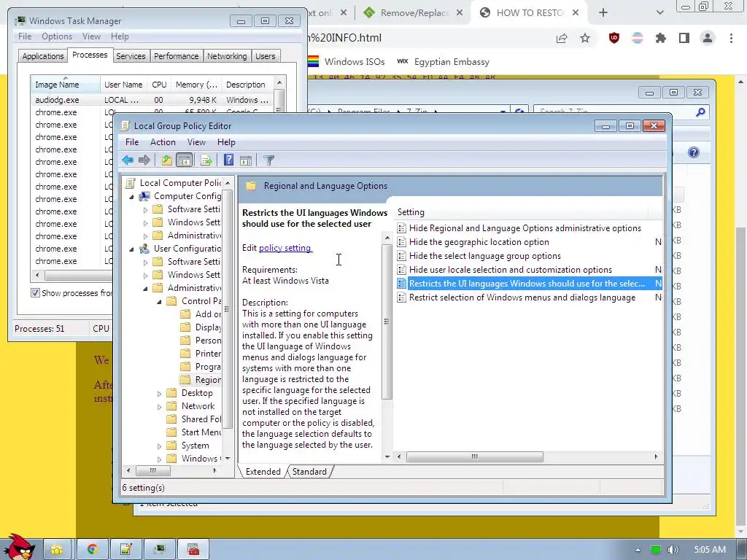Open Chrome extensions puzzle icon
747x560 pixels.
[661, 38]
